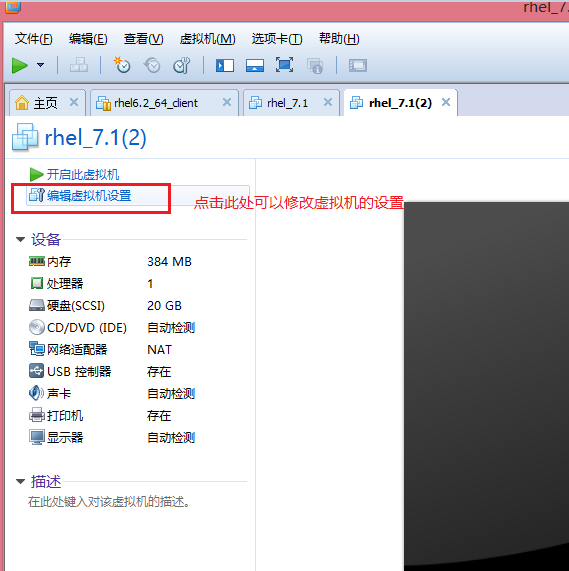Collapse the 描述 section
This screenshot has height=571, width=569.
(x=20, y=481)
